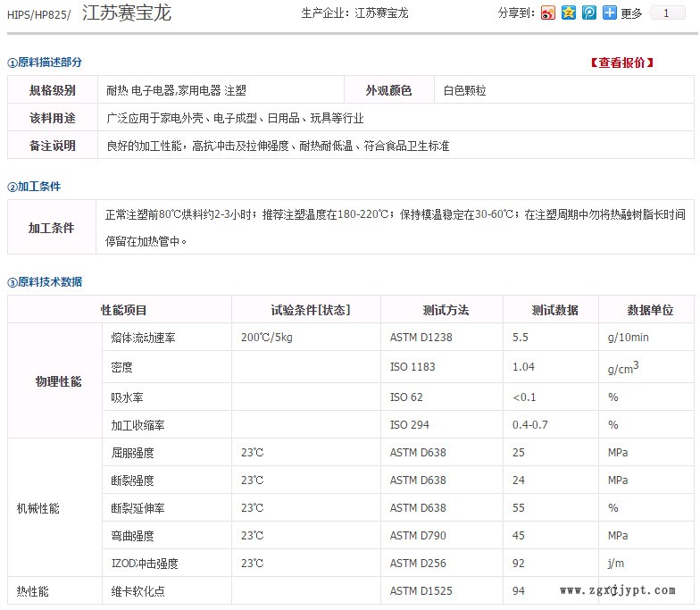Screen dimensions: 700x610
Task: Click the 密度 row label
Action: coord(121,367)
